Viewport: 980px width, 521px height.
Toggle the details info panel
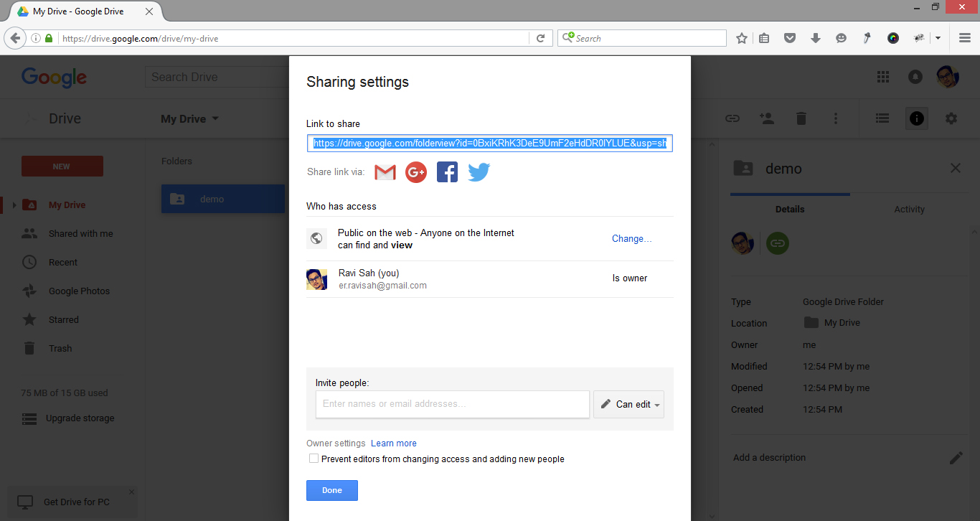tap(916, 118)
